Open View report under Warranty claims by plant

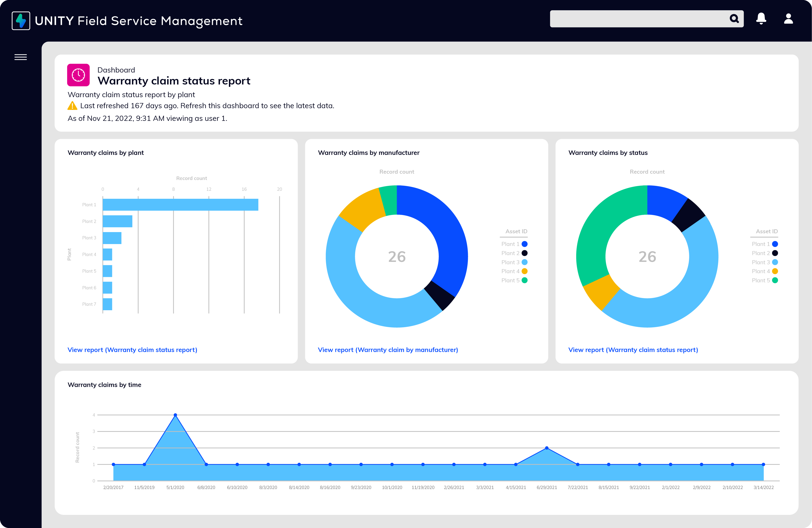132,350
